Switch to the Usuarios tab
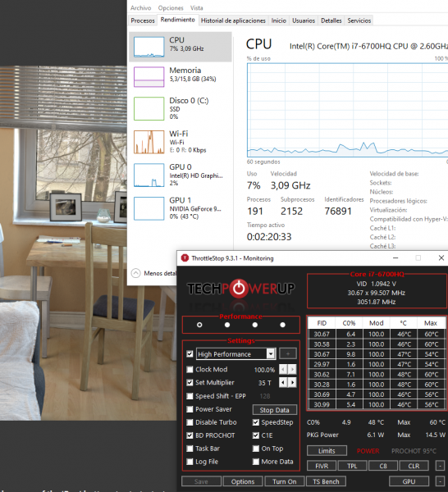 304,20
